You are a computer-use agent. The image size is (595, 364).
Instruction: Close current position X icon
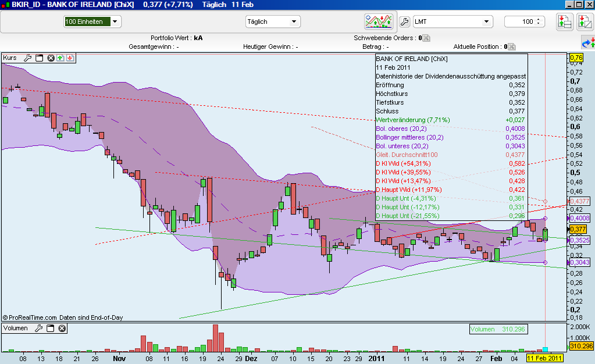point(511,47)
